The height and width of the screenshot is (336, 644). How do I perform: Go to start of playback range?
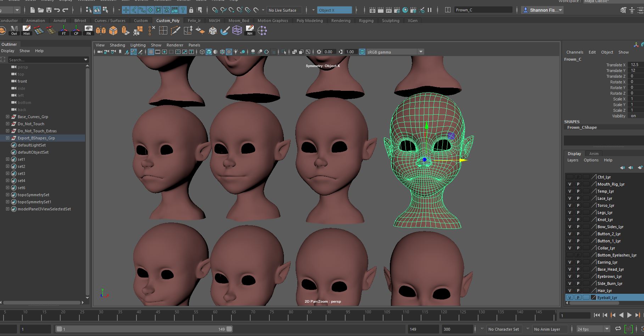pos(597,315)
